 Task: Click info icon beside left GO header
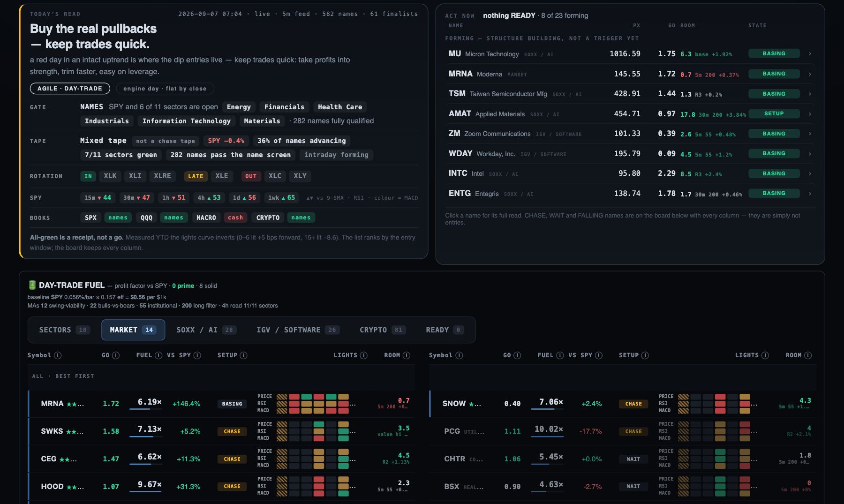tap(116, 355)
